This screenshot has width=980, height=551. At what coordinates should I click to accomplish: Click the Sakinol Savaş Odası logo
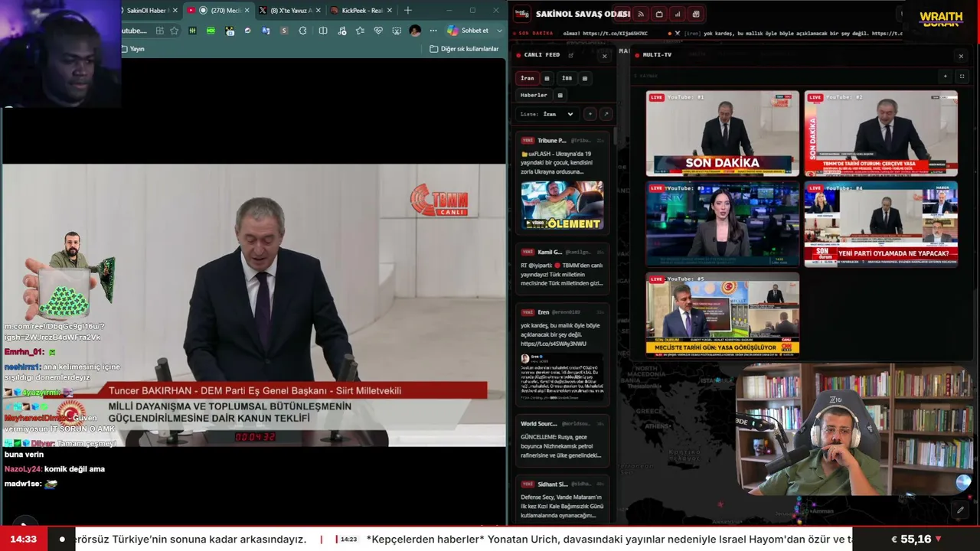522,14
